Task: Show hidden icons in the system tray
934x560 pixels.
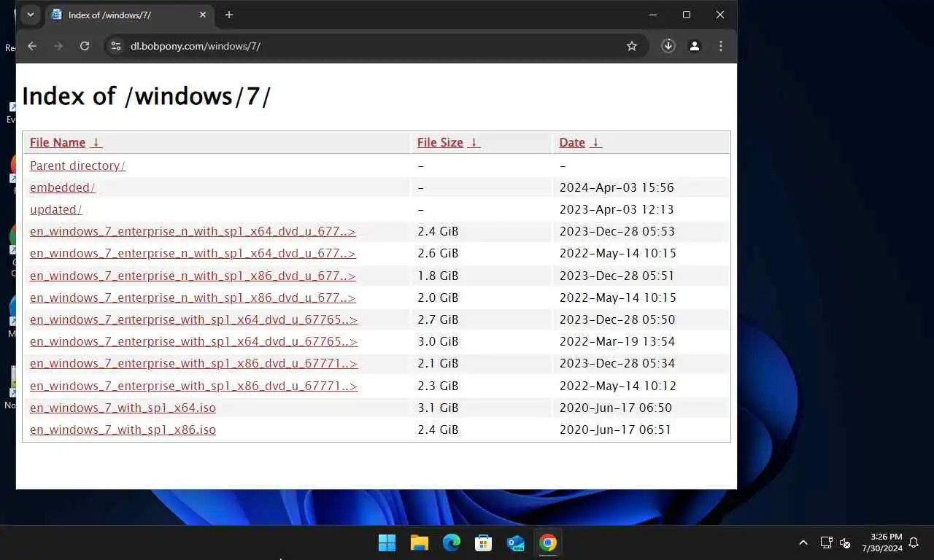Action: pos(803,542)
